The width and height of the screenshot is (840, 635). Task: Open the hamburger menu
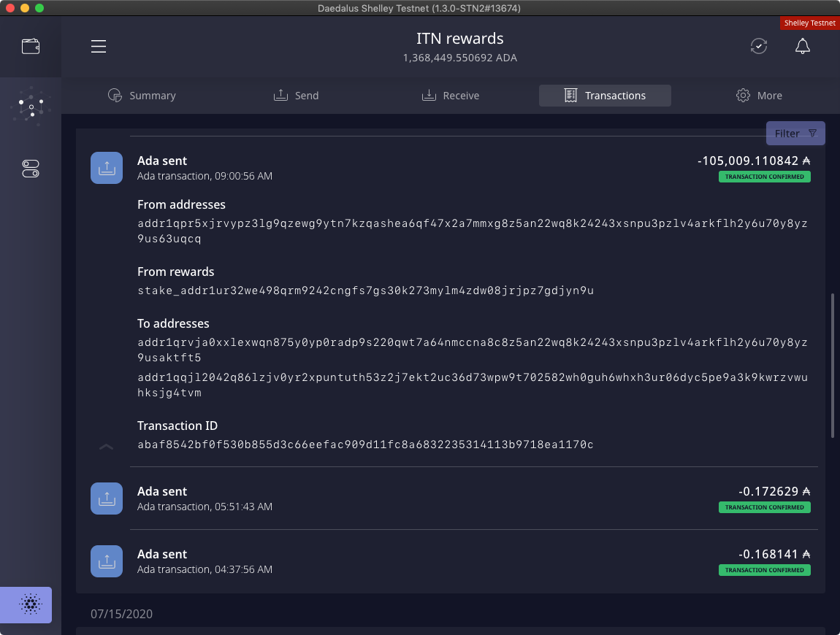coord(99,47)
